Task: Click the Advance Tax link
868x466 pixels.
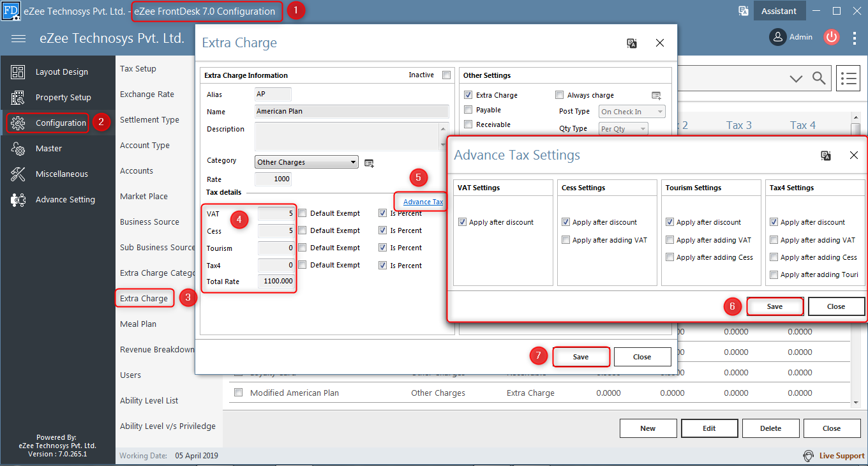Action: coord(423,202)
